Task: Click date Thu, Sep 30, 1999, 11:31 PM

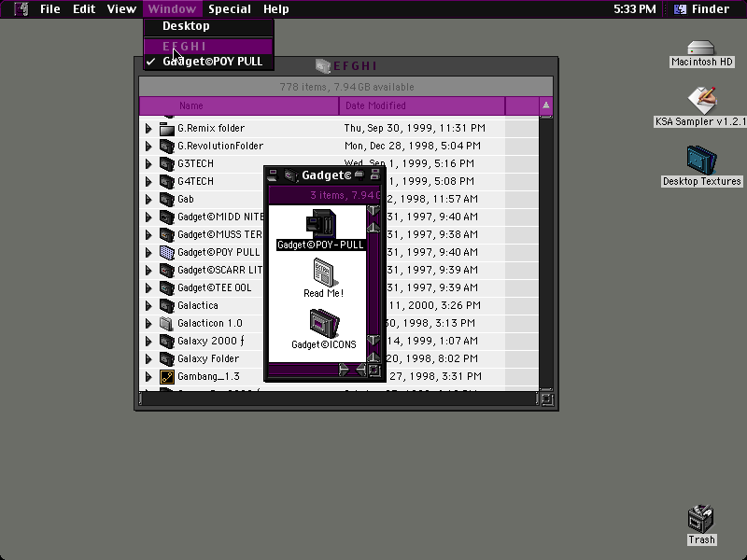Action: pos(415,128)
